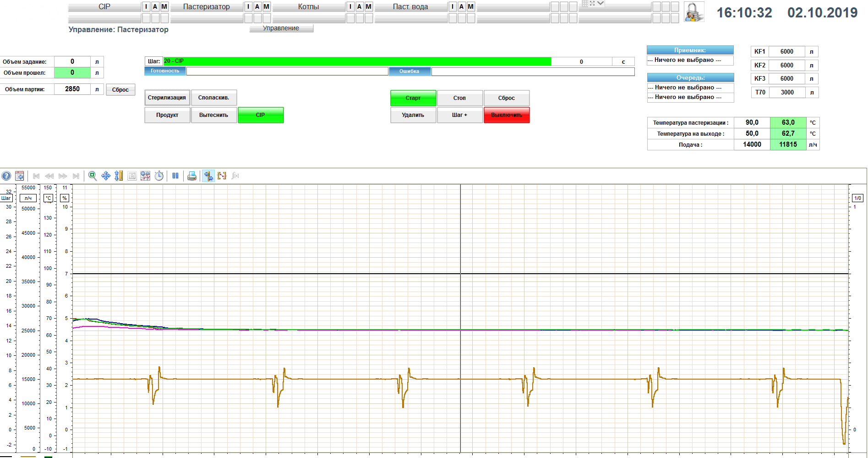Activate the four-arrow pan tool
Screen dimensions: 868x458
tap(106, 176)
